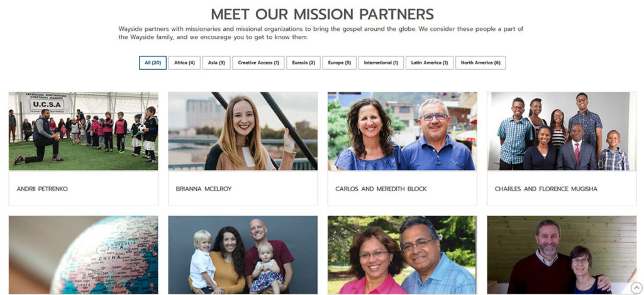644x295 pixels.
Task: Choose the International (1) filter
Action: click(381, 63)
